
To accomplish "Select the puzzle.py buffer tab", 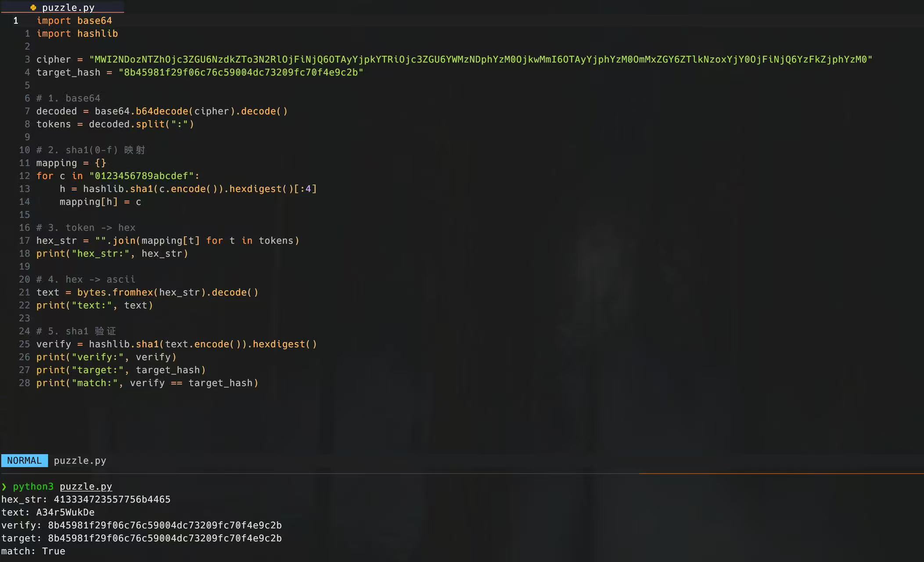I will pyautogui.click(x=68, y=7).
